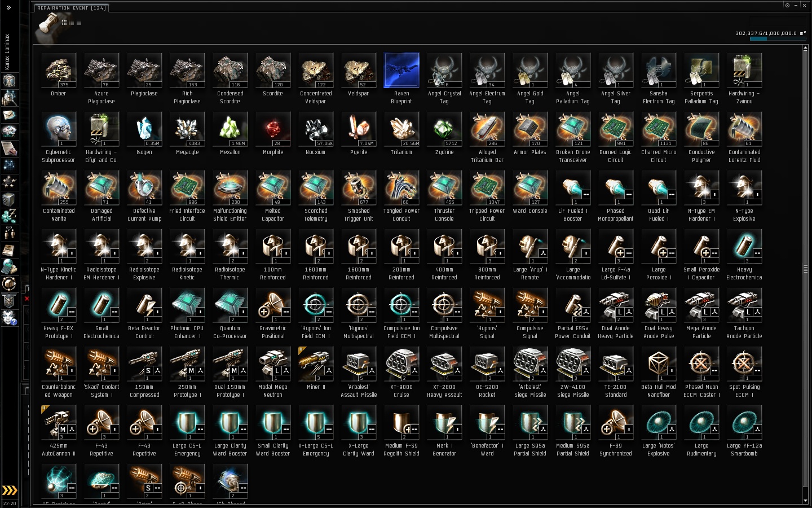812x508 pixels.
Task: Select the Morphite mineral
Action: (x=273, y=134)
